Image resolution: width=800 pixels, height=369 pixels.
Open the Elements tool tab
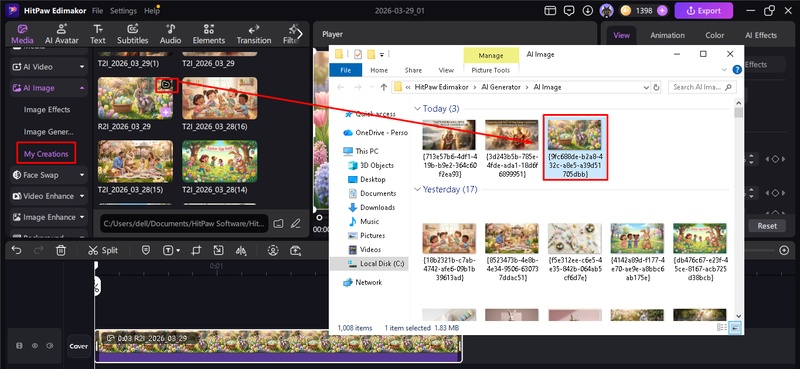pyautogui.click(x=209, y=34)
